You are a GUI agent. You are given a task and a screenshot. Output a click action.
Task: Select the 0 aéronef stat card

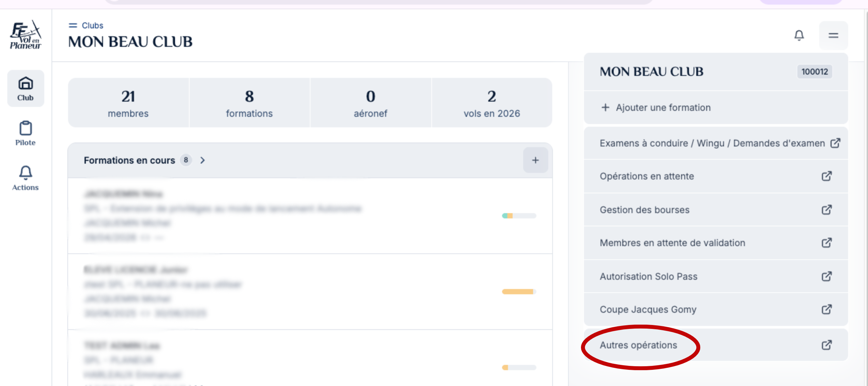(x=371, y=103)
